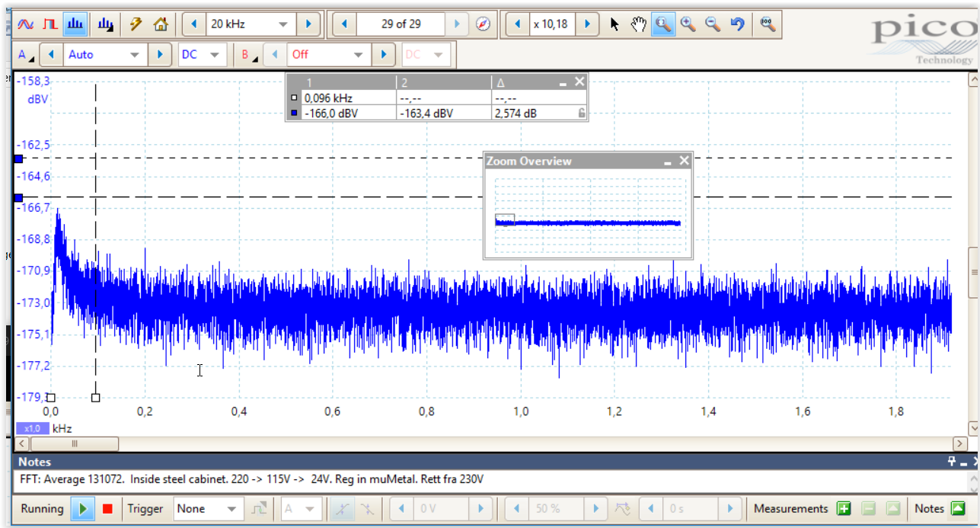Click the zoom-in magnifier tool
Image resolution: width=980 pixels, height=528 pixels.
click(x=688, y=24)
